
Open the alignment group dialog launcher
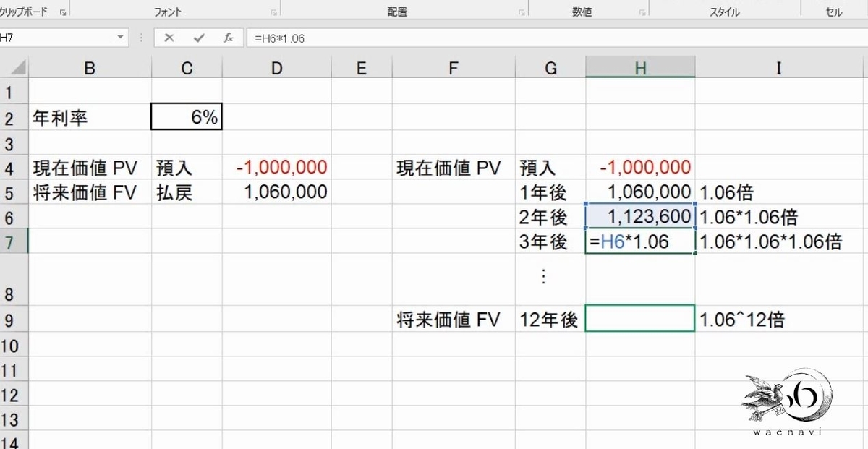(x=522, y=12)
